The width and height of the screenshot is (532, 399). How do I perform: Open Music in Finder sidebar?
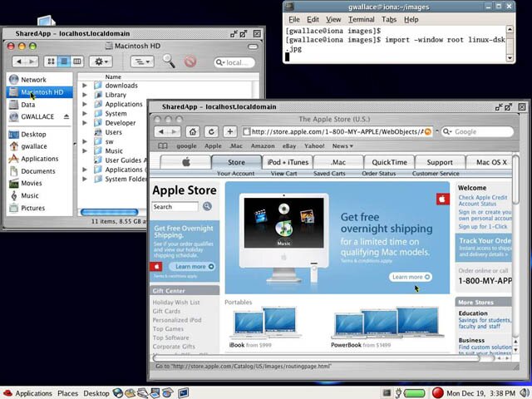pos(39,196)
